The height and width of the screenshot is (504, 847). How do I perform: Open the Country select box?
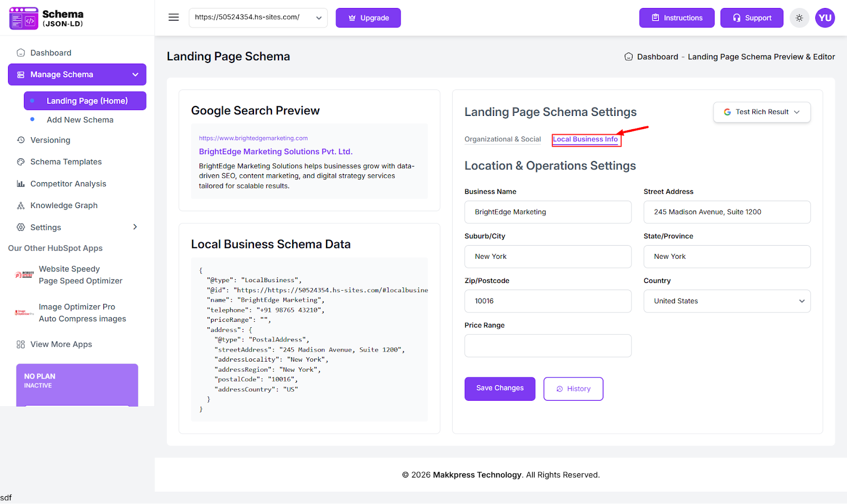click(x=726, y=301)
